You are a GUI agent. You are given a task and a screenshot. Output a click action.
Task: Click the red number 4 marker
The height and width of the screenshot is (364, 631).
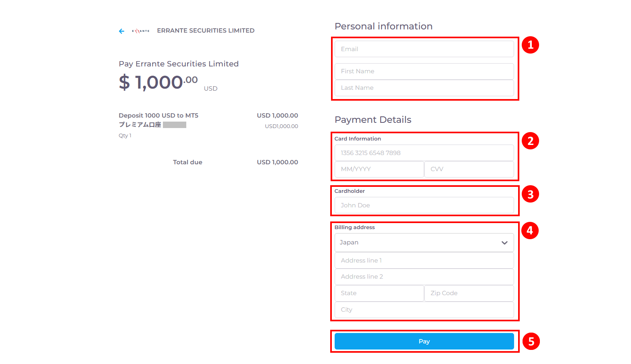[x=530, y=231]
